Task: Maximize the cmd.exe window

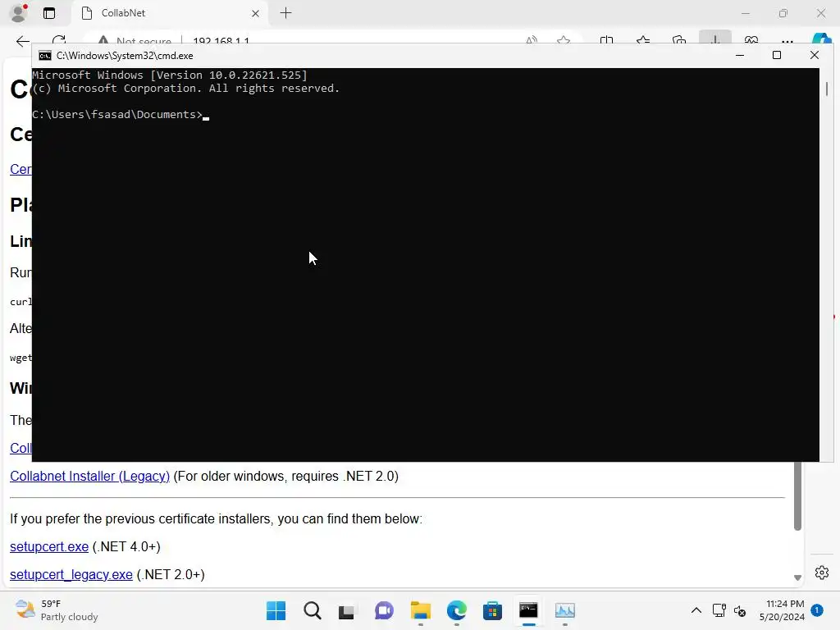Action: [x=777, y=55]
